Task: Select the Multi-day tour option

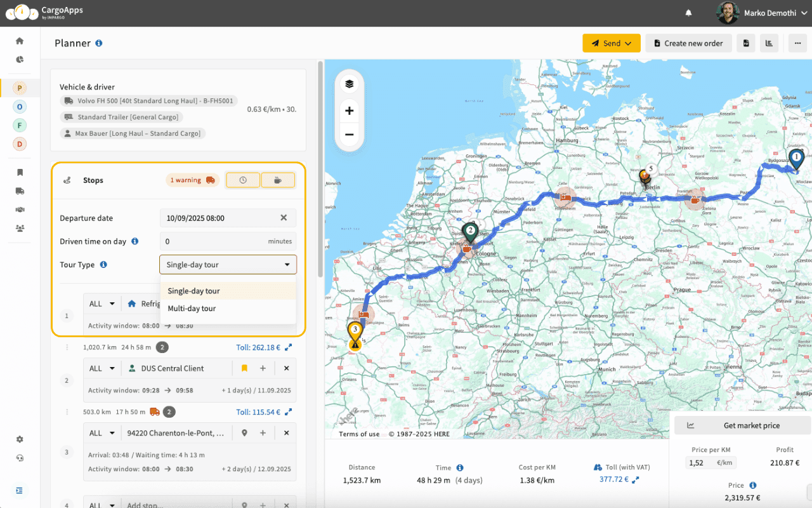Action: [x=192, y=309]
